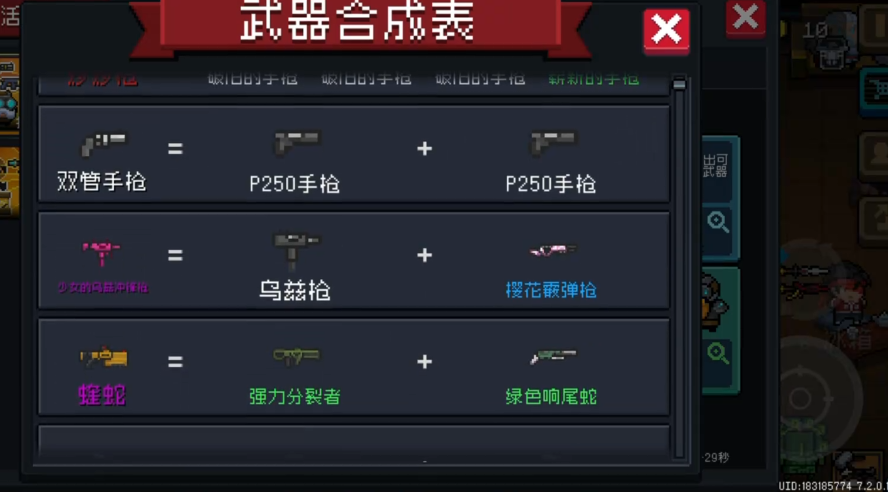Click the lower green magnifier icon
The image size is (888, 492).
click(x=718, y=354)
